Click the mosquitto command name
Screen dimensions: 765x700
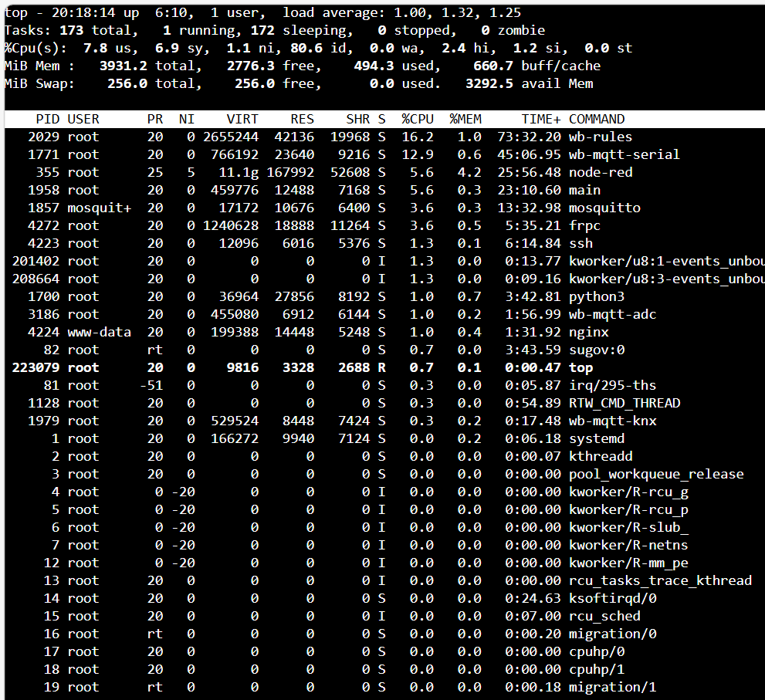pos(604,208)
